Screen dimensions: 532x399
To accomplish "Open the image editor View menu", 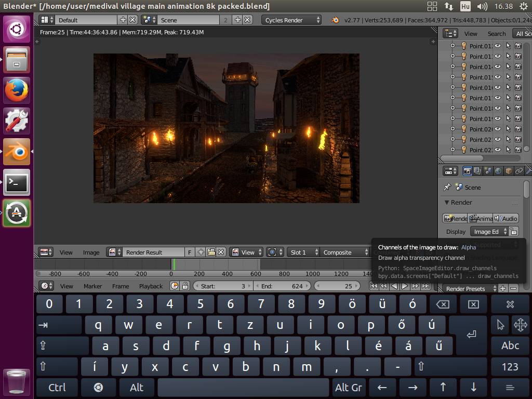I will (x=66, y=252).
